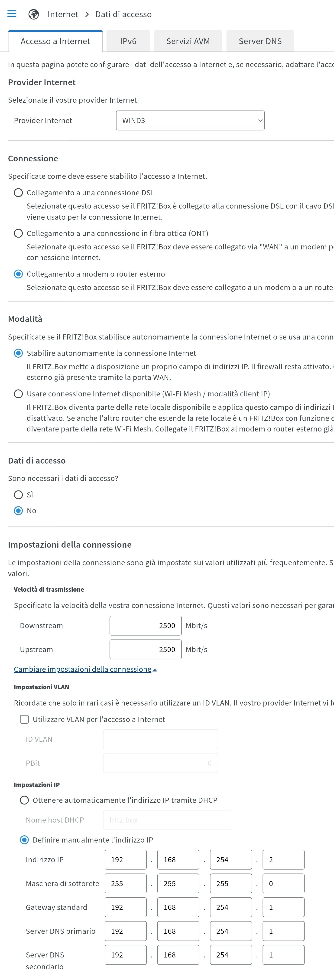Click Internet in the breadcrumb
334x980 pixels.
[63, 14]
